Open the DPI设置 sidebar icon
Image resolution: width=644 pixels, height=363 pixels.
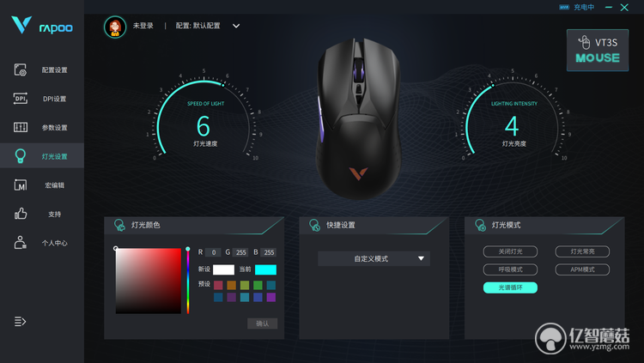(x=20, y=99)
